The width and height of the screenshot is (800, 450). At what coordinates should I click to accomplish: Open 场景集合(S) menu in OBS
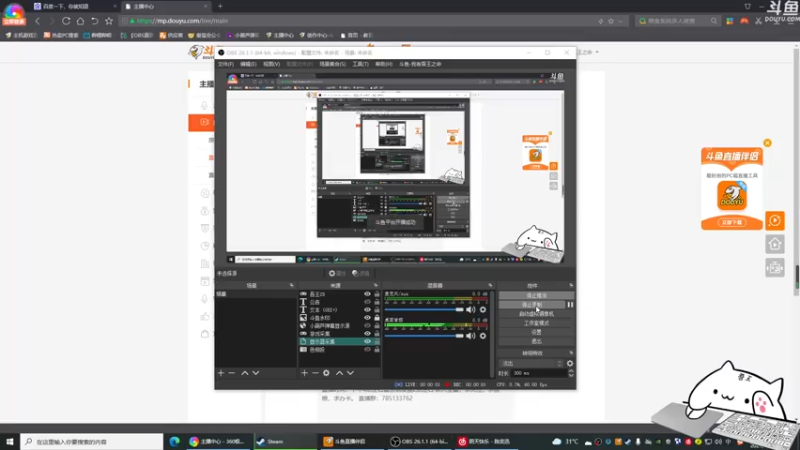pyautogui.click(x=332, y=64)
